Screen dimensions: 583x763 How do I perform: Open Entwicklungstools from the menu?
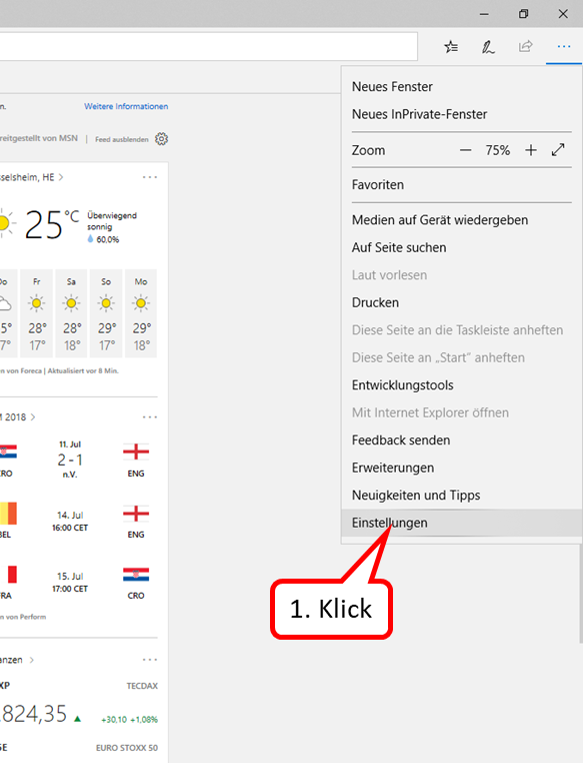461,385
